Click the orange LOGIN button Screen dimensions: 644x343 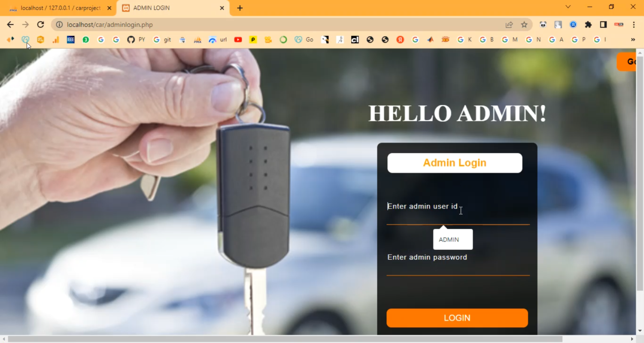pos(457,318)
